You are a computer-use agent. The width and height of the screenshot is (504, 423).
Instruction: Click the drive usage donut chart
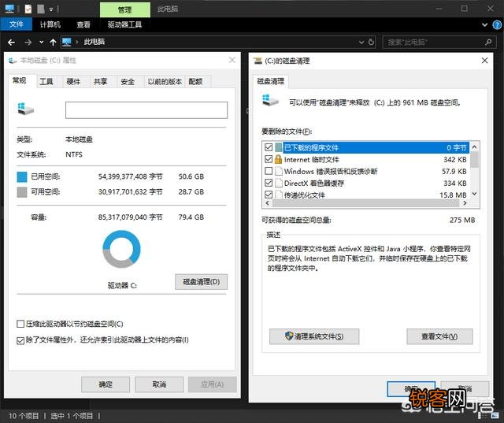click(x=121, y=249)
